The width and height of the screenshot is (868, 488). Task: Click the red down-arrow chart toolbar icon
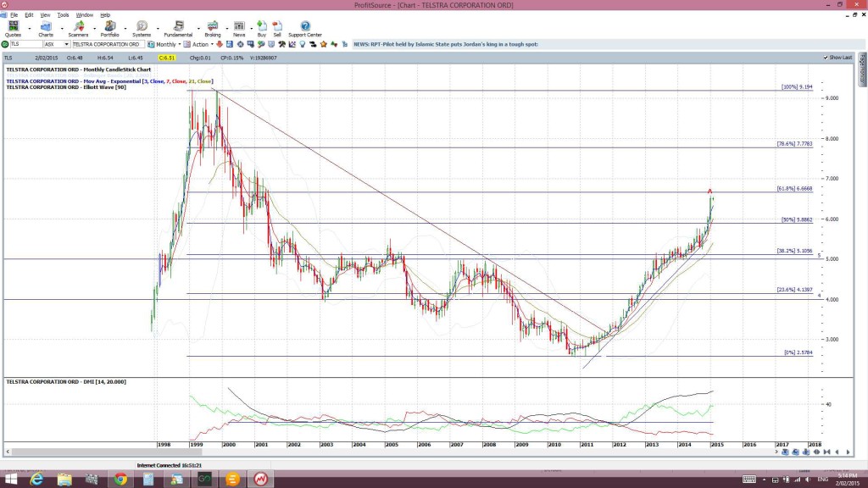[x=220, y=44]
